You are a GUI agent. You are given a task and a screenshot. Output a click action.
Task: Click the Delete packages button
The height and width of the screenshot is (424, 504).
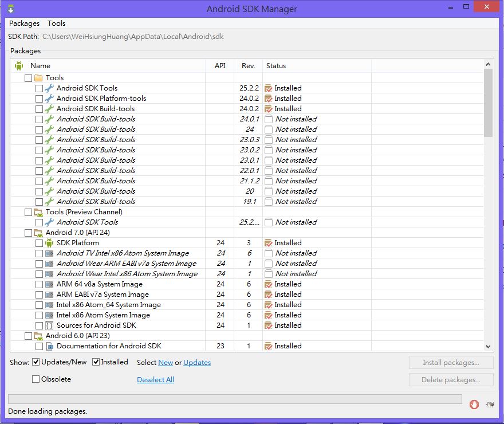click(451, 380)
